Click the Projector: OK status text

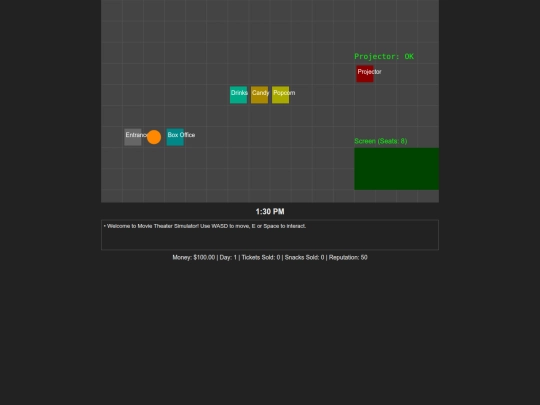tap(384, 56)
